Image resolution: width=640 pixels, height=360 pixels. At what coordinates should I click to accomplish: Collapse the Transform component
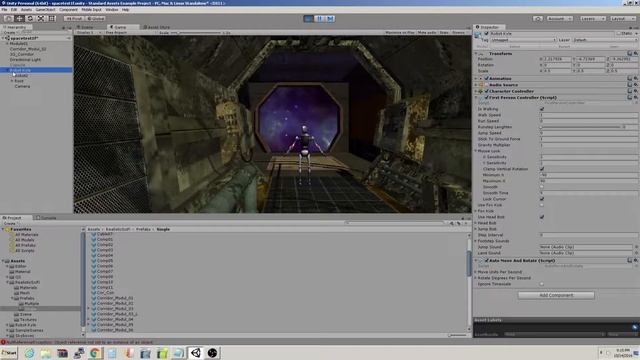coord(476,53)
